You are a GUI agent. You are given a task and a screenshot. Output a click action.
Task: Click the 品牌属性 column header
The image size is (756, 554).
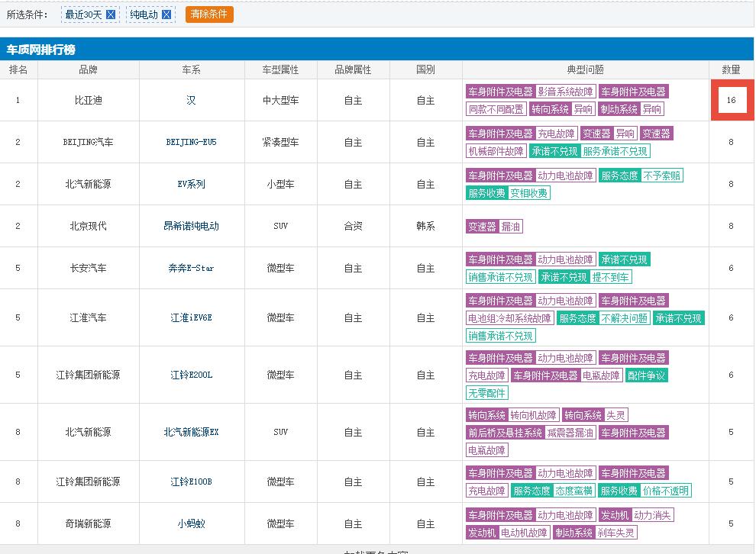click(x=353, y=70)
